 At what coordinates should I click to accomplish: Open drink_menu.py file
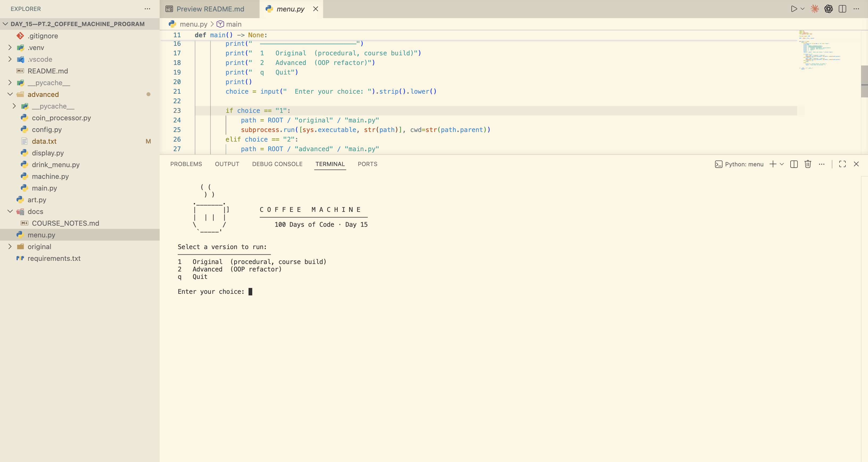point(80,164)
